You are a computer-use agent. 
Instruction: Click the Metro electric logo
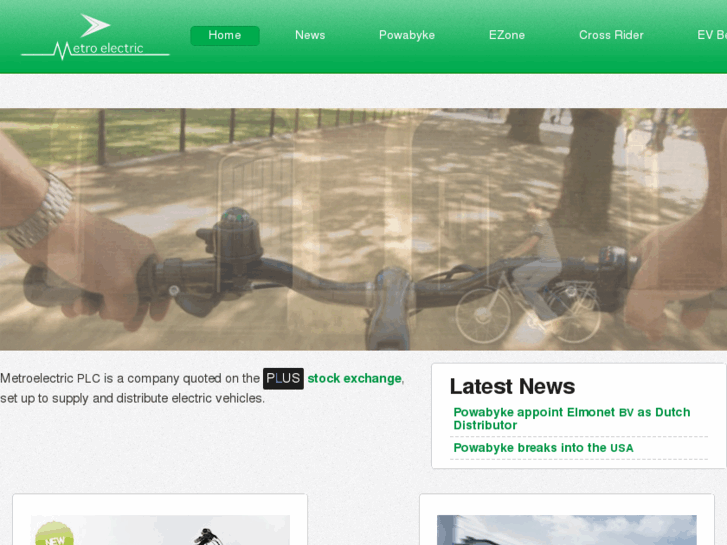pos(95,37)
